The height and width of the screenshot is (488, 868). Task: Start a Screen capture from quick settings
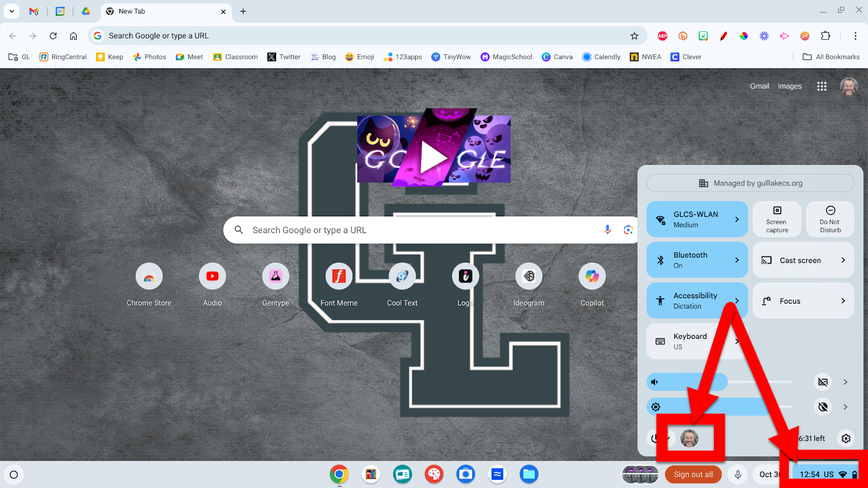(x=777, y=219)
